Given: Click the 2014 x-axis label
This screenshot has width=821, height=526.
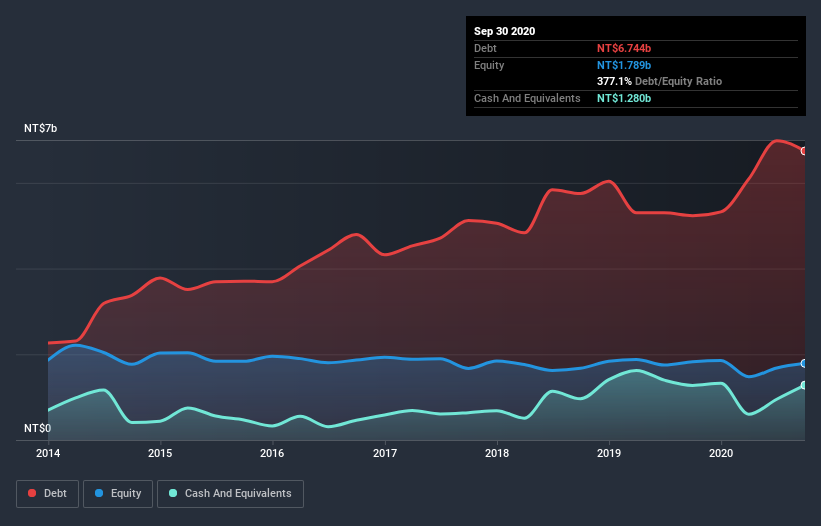Looking at the screenshot, I should (48, 453).
